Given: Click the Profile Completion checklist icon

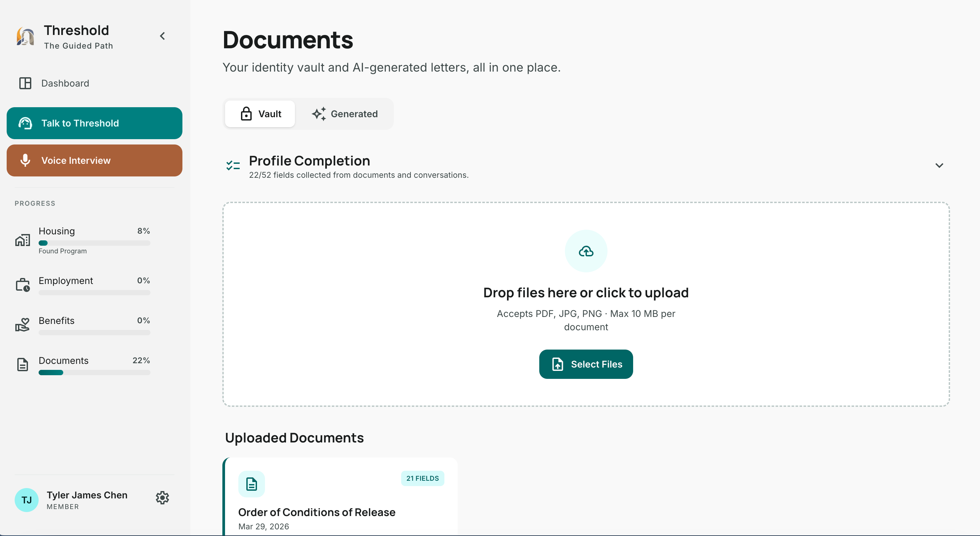Looking at the screenshot, I should pyautogui.click(x=233, y=165).
